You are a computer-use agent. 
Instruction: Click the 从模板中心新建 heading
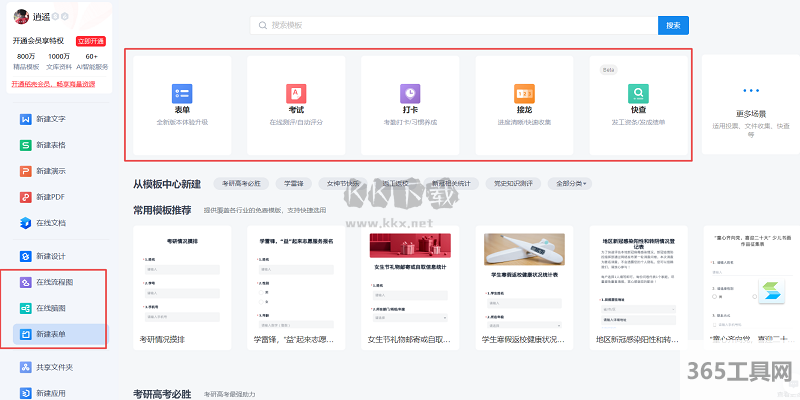tap(167, 184)
